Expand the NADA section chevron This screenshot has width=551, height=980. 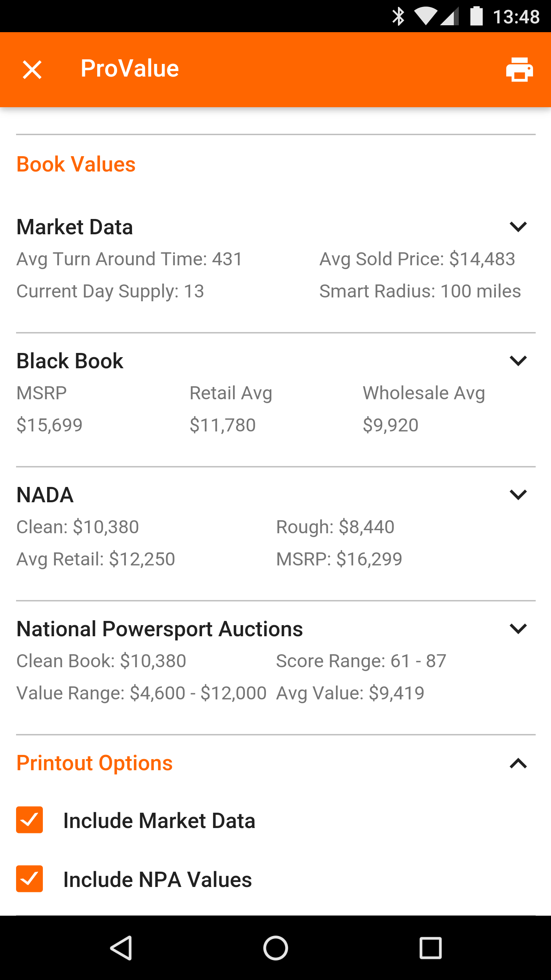(x=518, y=495)
